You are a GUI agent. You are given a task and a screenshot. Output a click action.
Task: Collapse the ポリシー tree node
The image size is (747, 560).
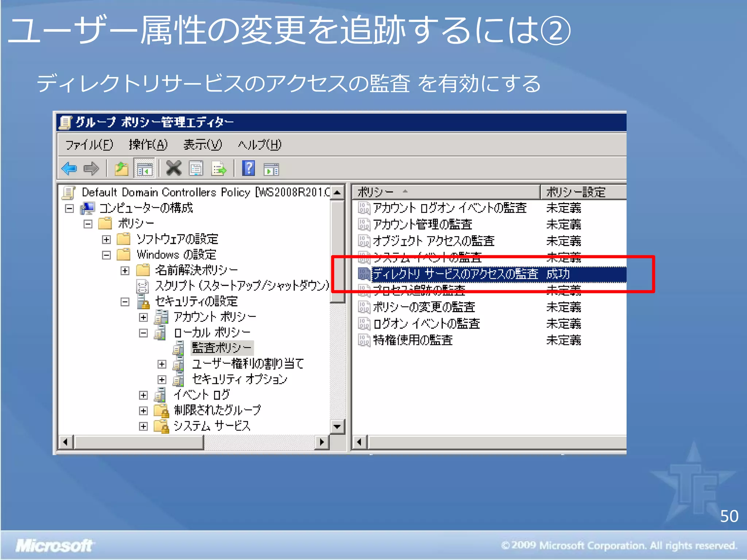coord(88,224)
